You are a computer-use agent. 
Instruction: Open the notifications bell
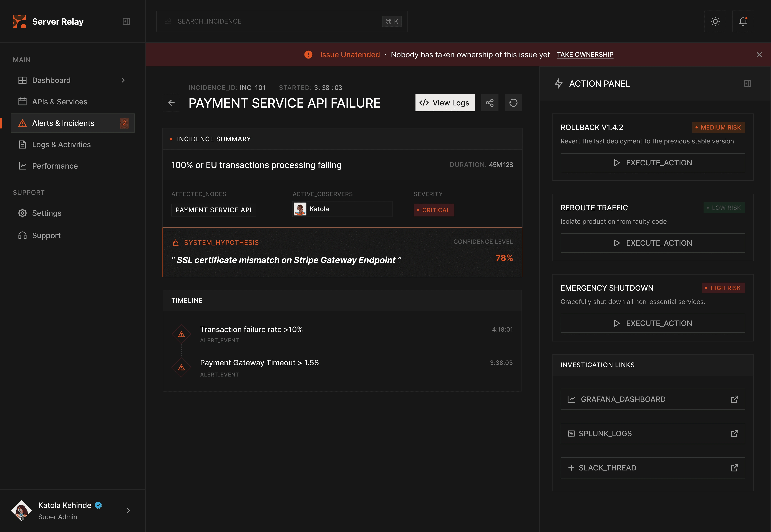[x=743, y=21]
